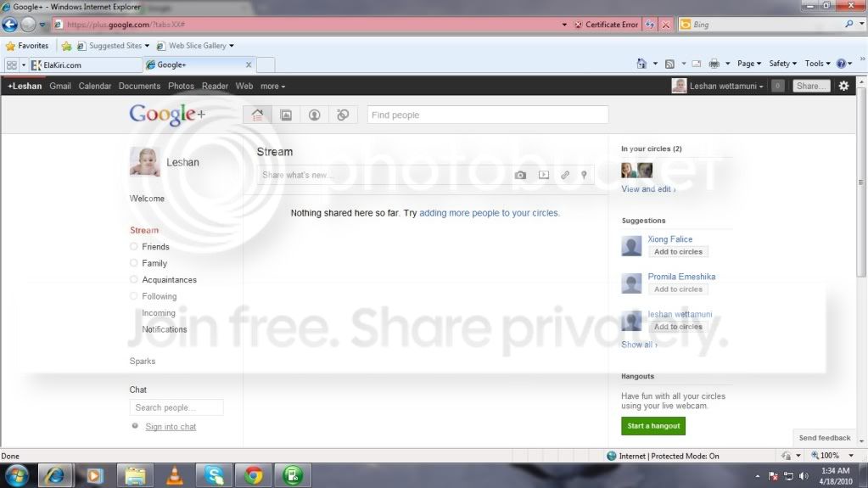Open Windows Explorer folder from taskbar

[x=135, y=476]
